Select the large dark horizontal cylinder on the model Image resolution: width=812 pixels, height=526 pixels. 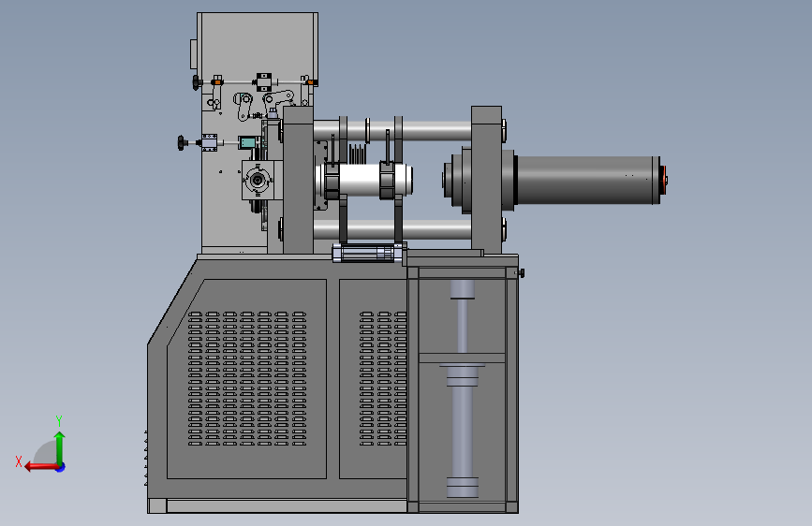point(588,180)
